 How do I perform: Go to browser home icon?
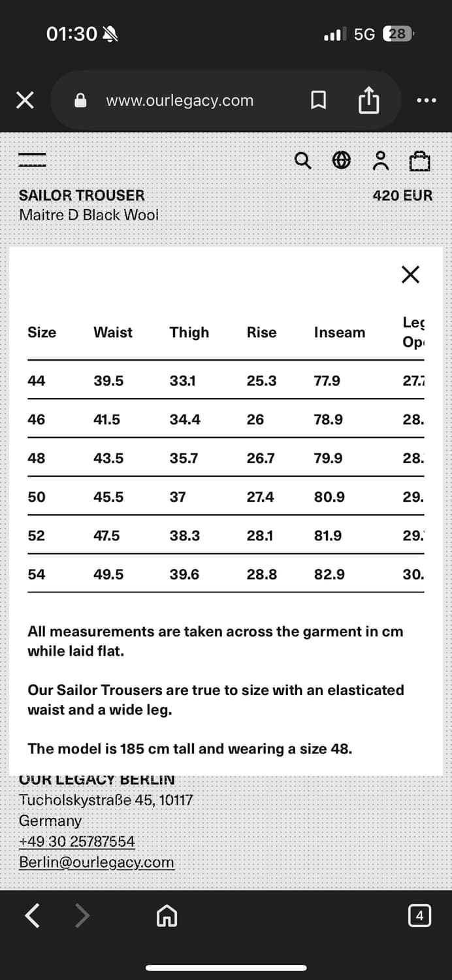tap(167, 917)
